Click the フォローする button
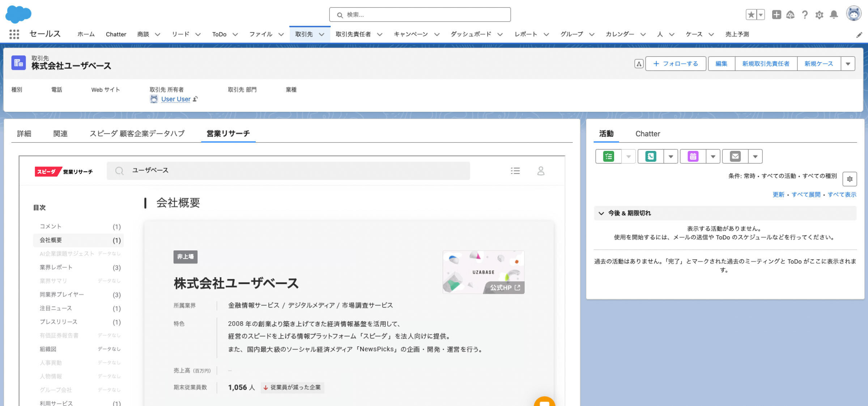The height and width of the screenshot is (406, 868). click(x=676, y=63)
